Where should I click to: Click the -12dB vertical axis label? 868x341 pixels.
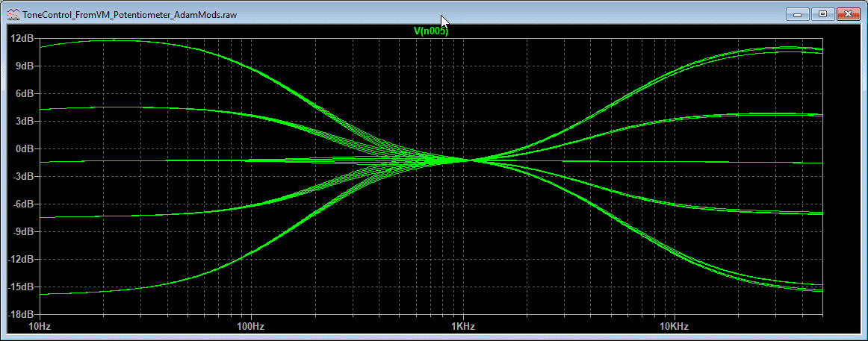tap(22, 259)
